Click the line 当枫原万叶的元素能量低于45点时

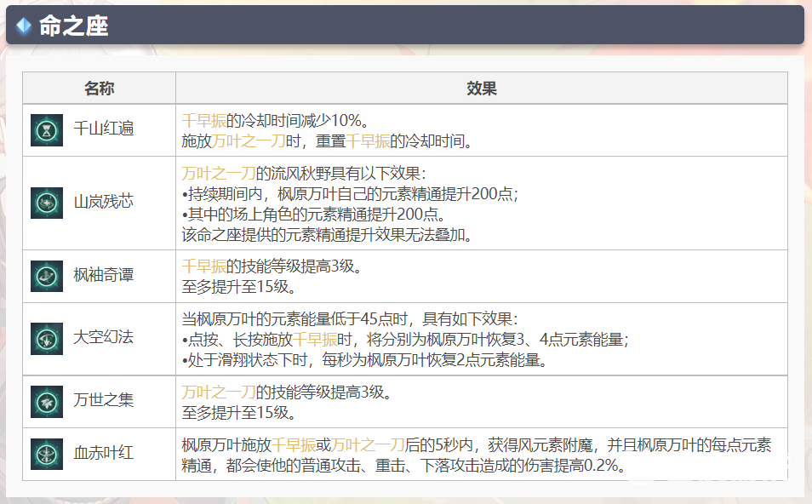coord(350,319)
